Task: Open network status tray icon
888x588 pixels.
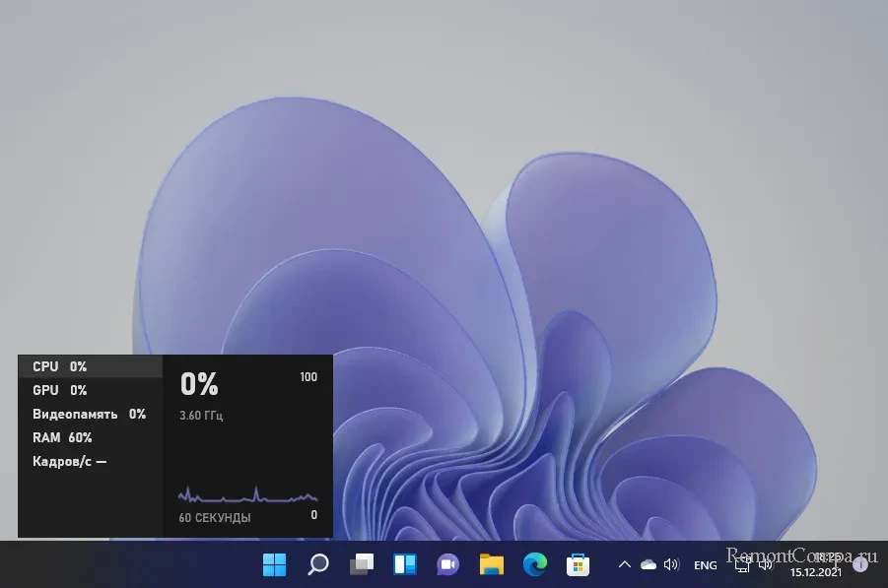Action: pos(742,564)
